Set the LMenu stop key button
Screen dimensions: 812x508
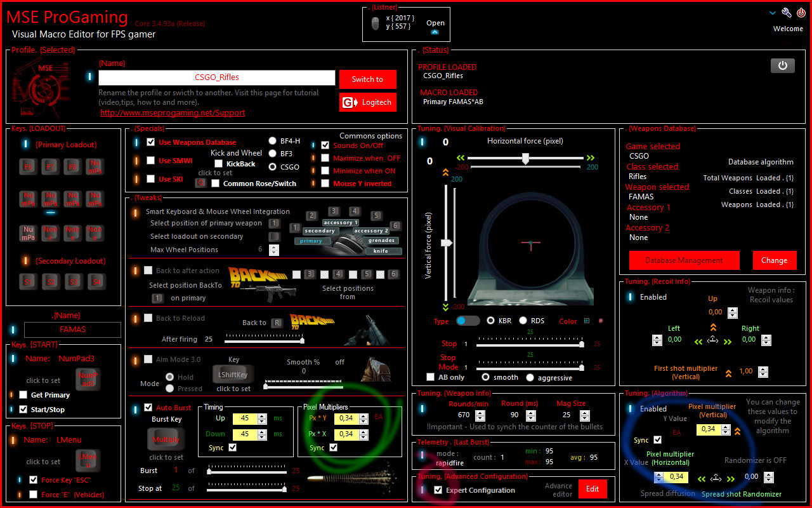(x=88, y=460)
